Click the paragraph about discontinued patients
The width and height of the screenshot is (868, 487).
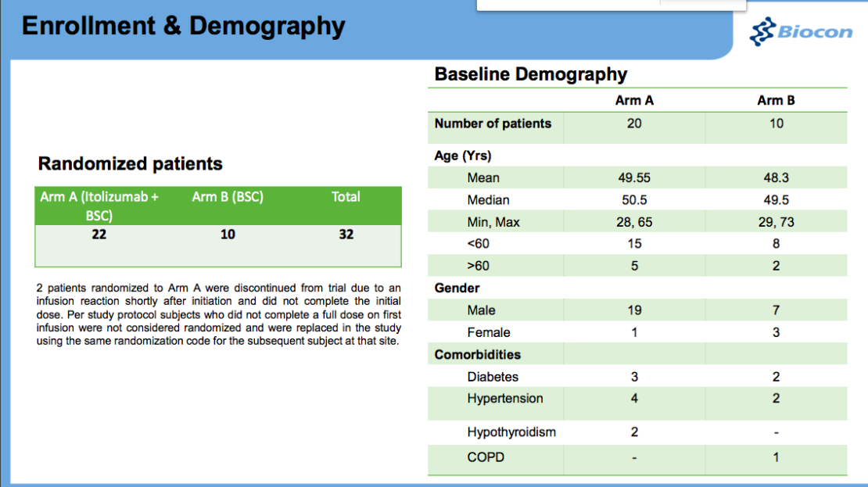click(219, 315)
